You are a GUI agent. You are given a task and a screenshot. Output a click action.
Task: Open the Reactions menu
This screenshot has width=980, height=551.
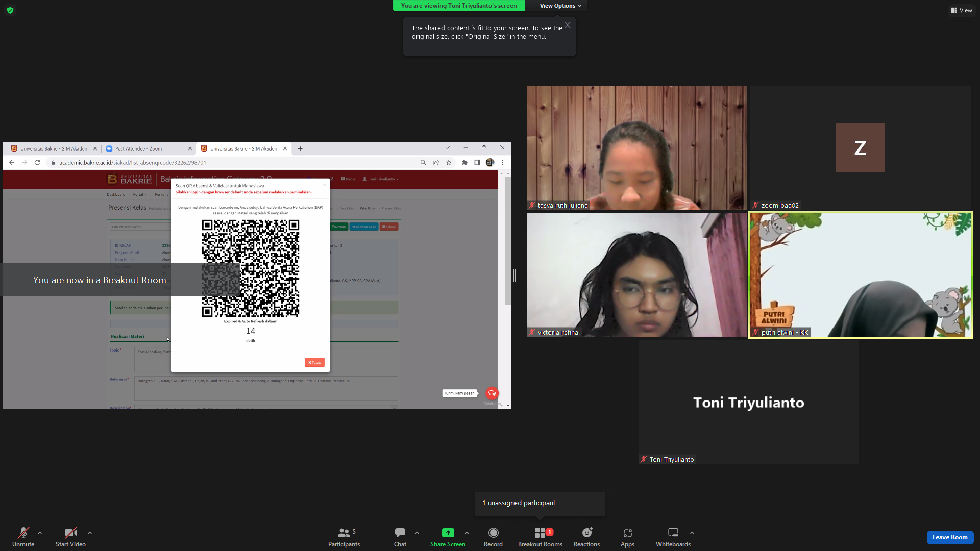coord(586,537)
